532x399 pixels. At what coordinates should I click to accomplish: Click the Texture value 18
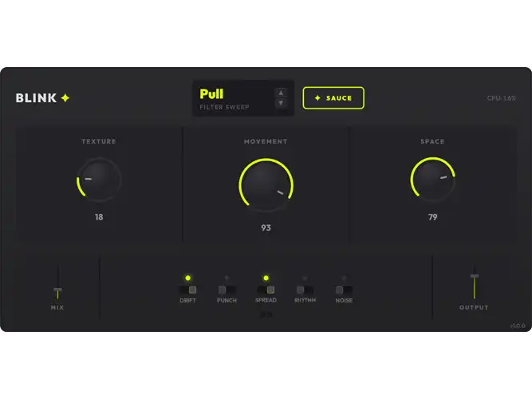pyautogui.click(x=99, y=217)
